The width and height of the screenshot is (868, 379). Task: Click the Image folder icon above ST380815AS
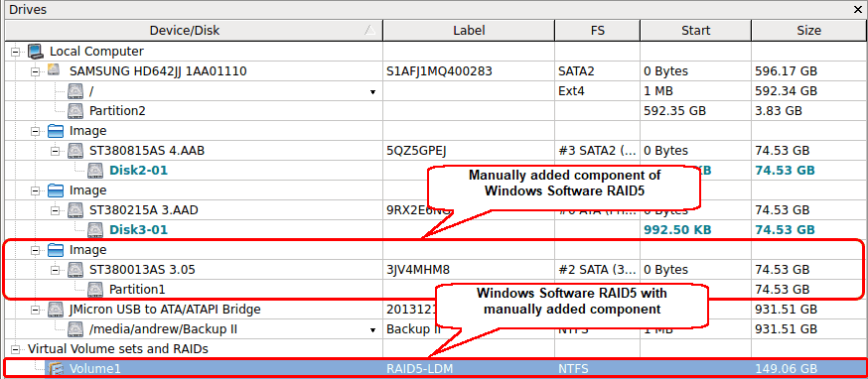56,131
